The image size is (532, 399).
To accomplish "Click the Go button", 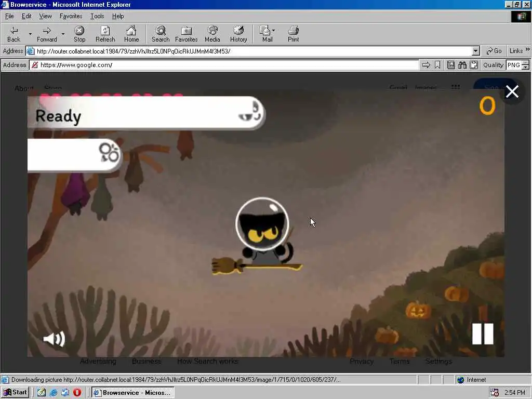I will coord(494,51).
